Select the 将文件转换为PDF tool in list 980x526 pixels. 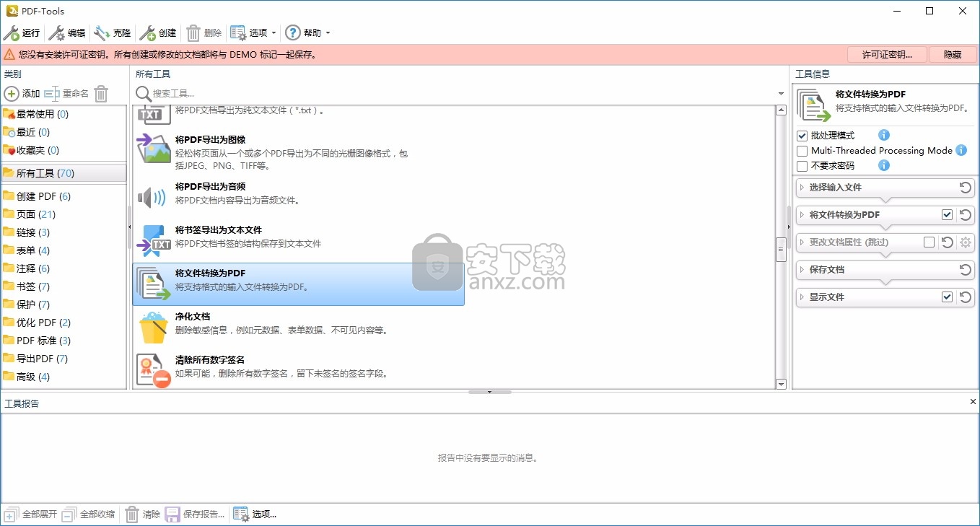pyautogui.click(x=298, y=284)
